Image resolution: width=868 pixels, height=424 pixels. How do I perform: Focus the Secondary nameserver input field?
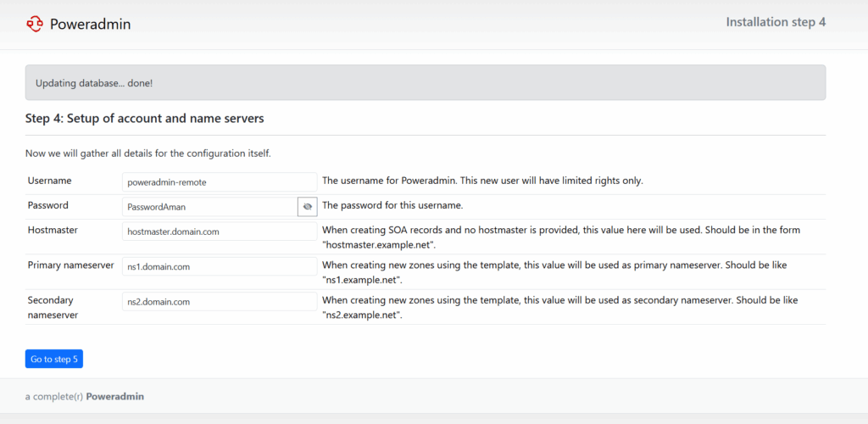point(220,302)
